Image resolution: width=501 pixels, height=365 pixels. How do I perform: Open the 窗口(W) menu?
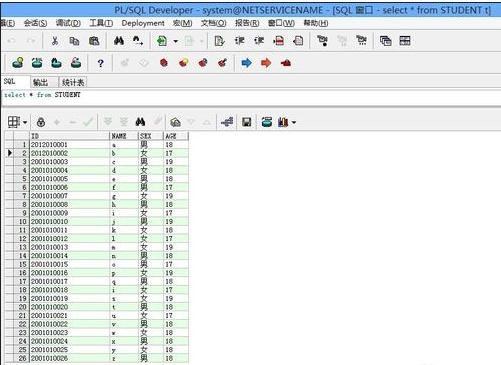(281, 23)
